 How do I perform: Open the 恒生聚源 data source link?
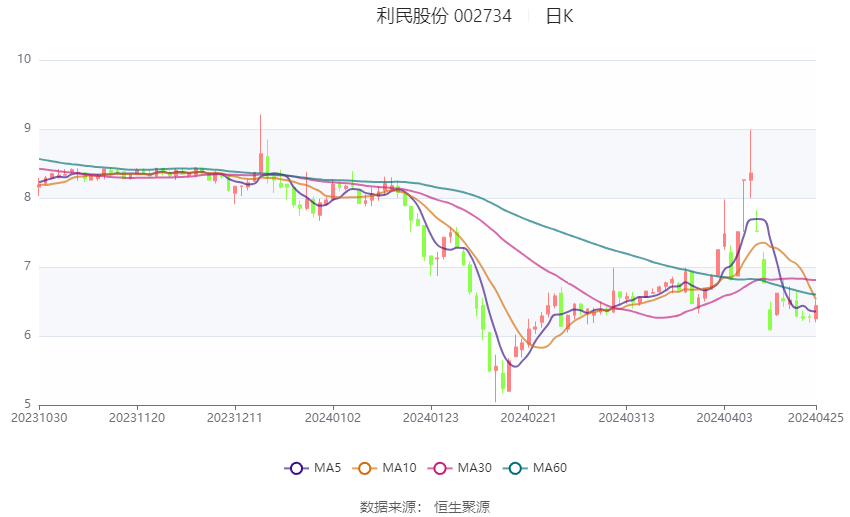point(462,507)
